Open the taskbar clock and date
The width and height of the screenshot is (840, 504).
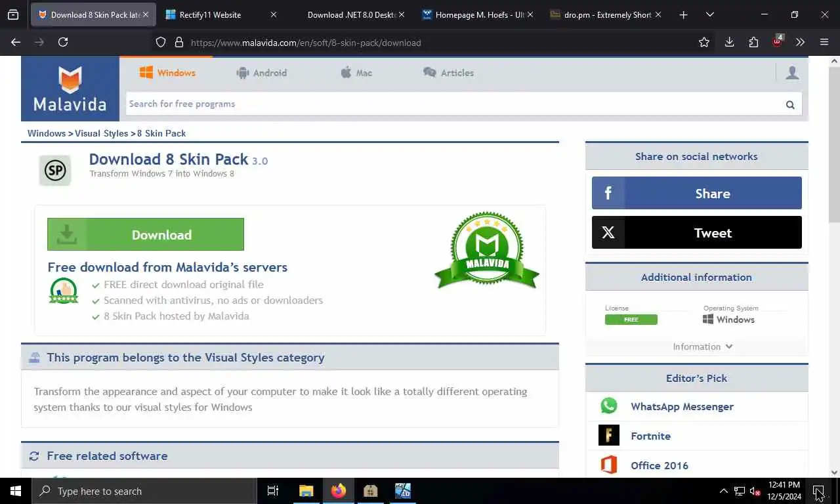(784, 491)
